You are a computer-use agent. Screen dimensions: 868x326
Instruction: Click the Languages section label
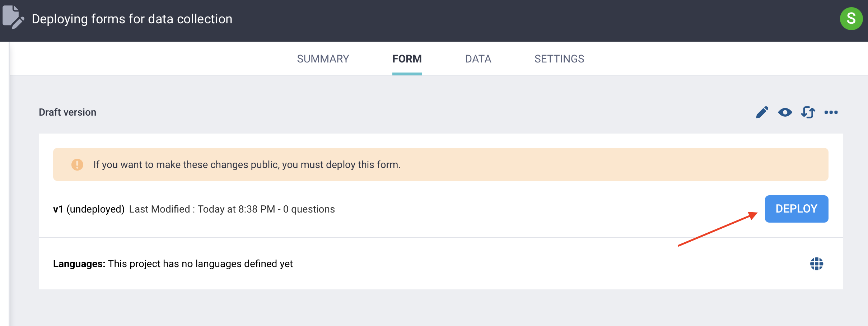79,264
